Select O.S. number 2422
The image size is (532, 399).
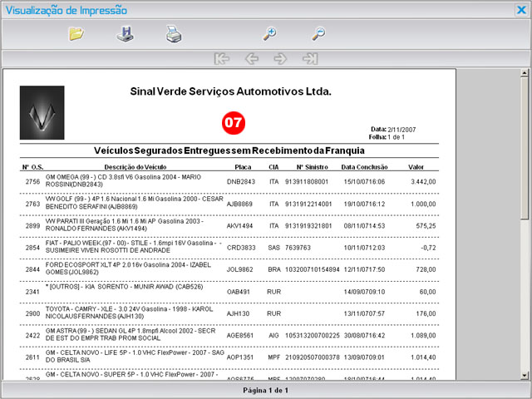coord(33,336)
